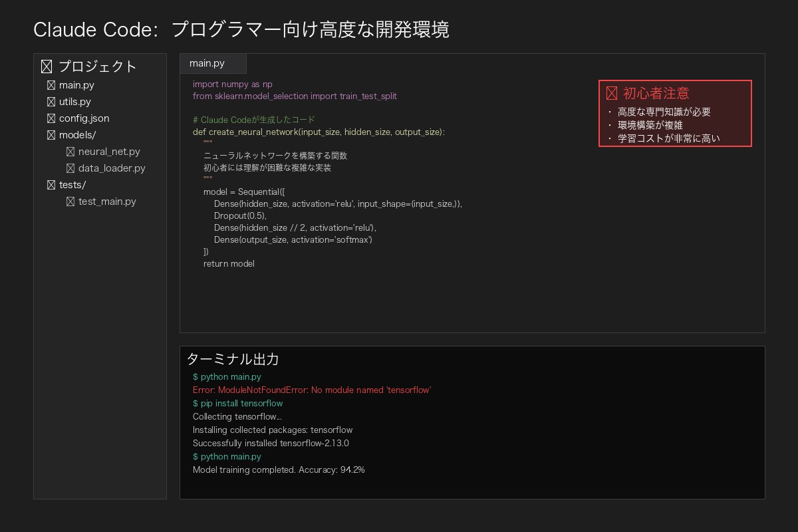The width and height of the screenshot is (798, 532).
Task: Click the folder icon beside models/
Action: [51, 135]
